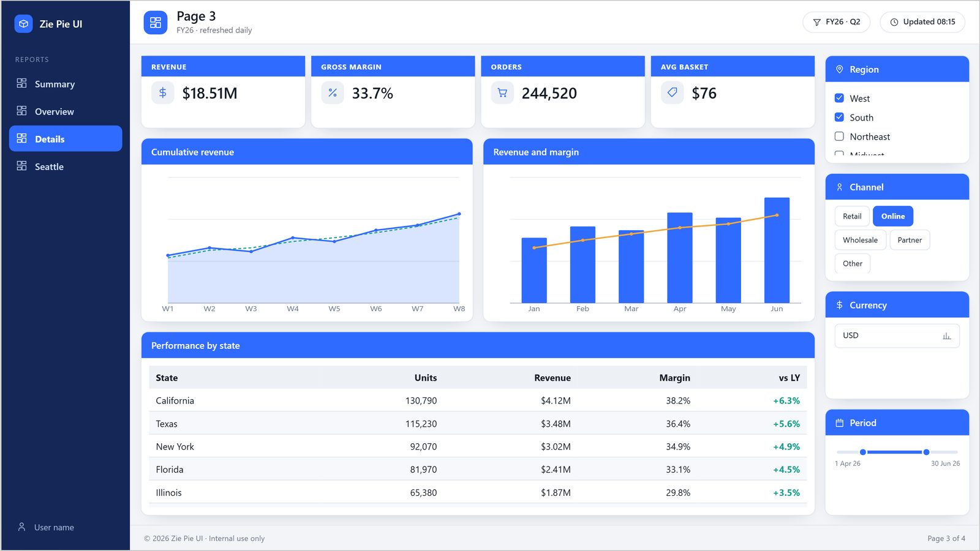Click the user profile icon

(x=21, y=527)
